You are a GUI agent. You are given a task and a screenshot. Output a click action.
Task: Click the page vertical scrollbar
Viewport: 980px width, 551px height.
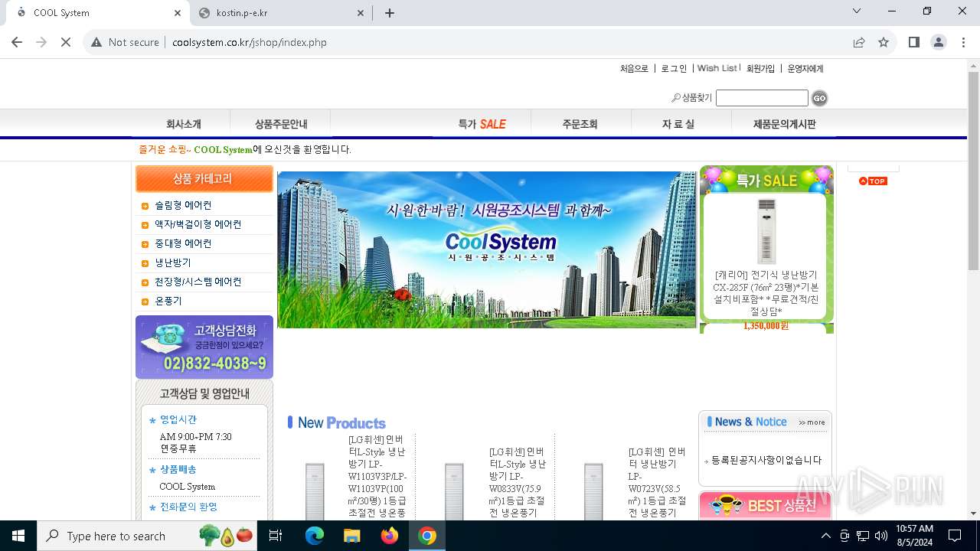[x=973, y=170]
